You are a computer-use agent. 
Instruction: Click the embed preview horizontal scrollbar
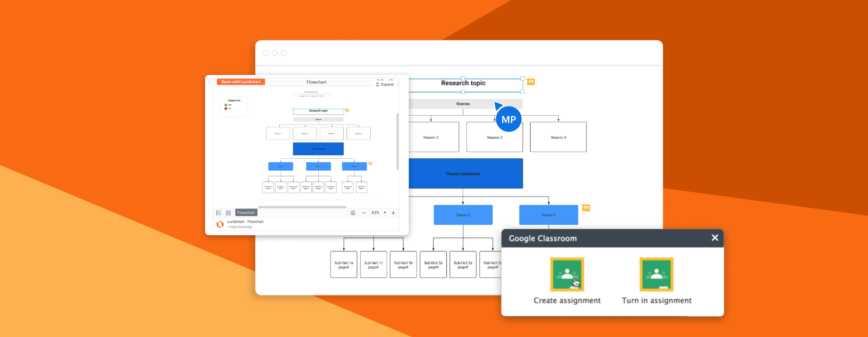click(302, 207)
